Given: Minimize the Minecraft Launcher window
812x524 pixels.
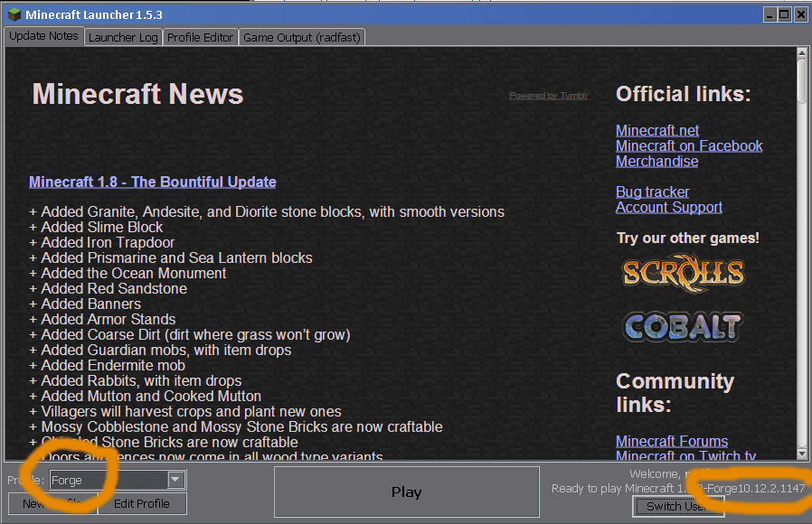Looking at the screenshot, I should tap(769, 14).
